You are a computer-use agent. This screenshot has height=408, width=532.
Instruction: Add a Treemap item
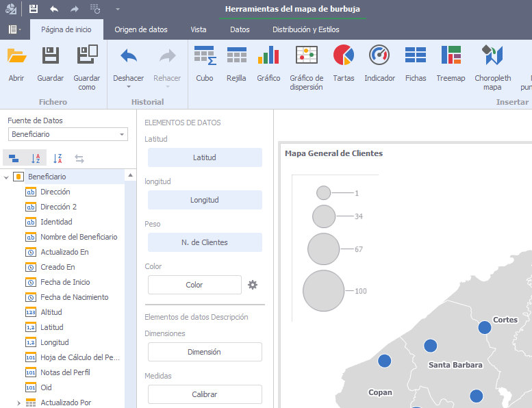coord(451,64)
